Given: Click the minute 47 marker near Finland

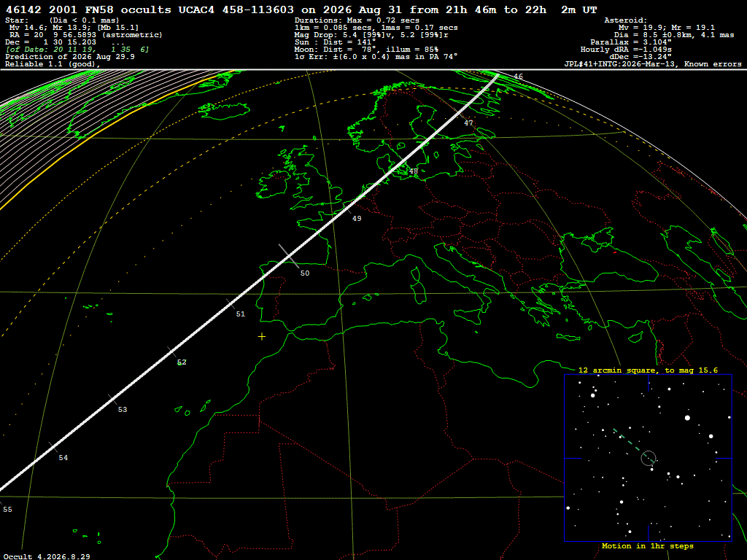Looking at the screenshot, I should (469, 122).
